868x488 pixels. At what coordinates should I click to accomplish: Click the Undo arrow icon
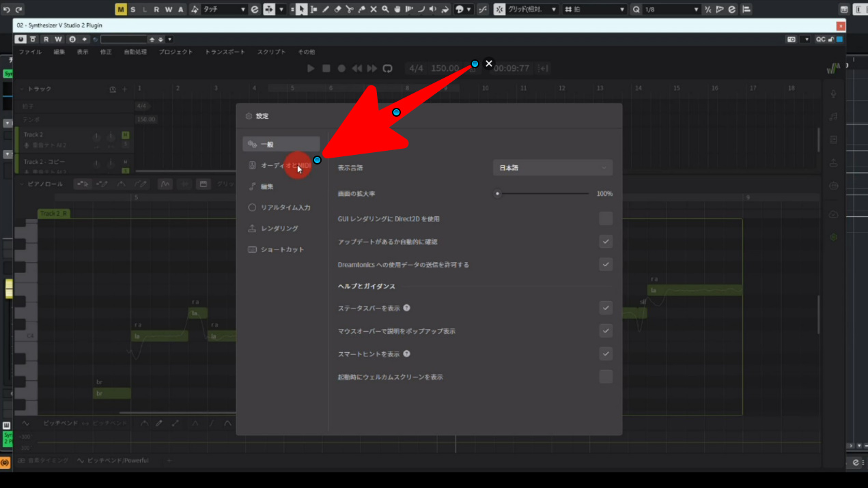[7, 10]
